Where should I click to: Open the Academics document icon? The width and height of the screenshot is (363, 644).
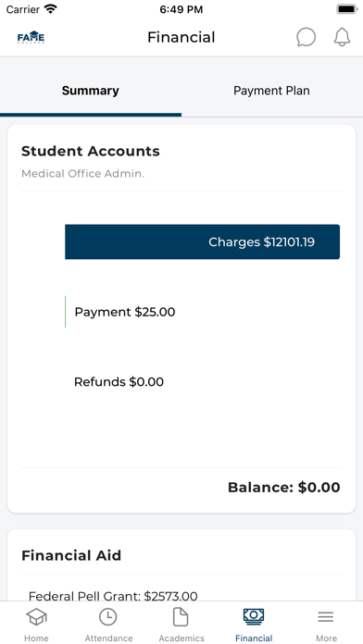pos(181,617)
